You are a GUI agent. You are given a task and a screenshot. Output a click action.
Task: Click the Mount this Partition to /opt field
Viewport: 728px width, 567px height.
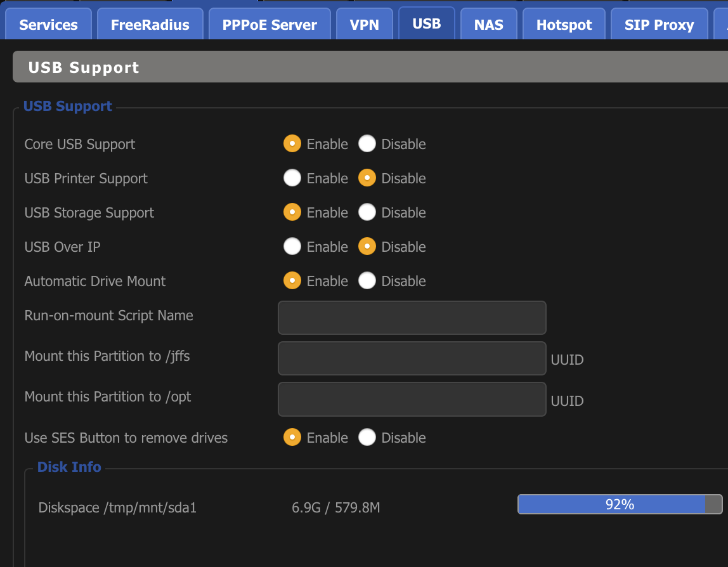tap(412, 399)
